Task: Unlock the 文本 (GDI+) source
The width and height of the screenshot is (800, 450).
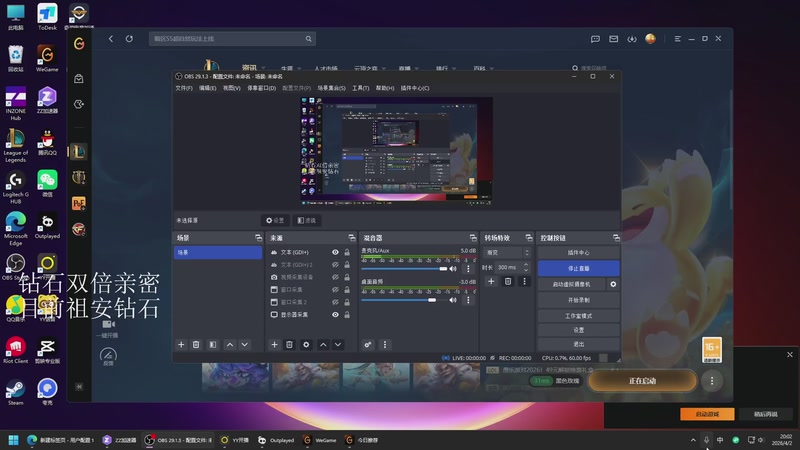Action: tap(347, 252)
